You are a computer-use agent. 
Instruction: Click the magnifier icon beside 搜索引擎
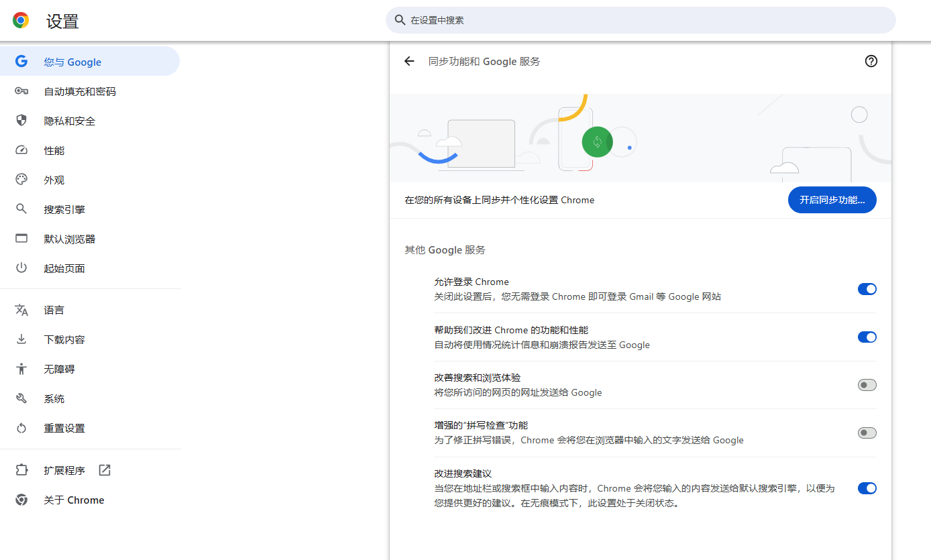coord(21,209)
